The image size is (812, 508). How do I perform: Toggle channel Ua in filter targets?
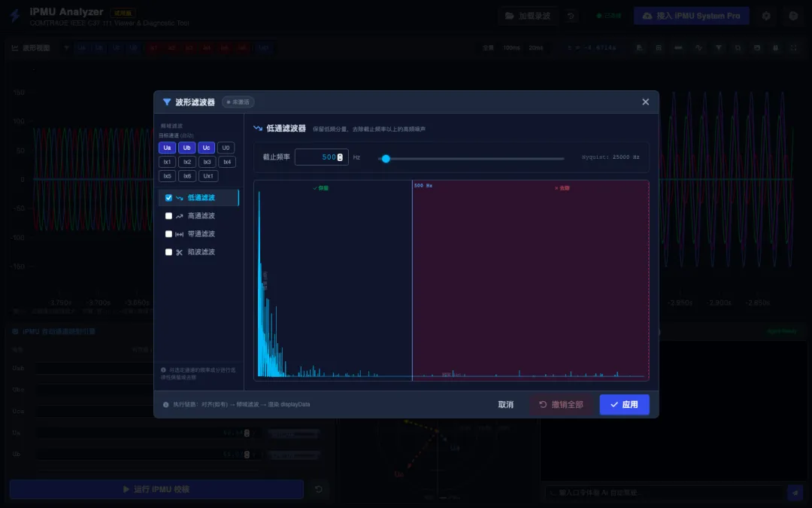coord(167,148)
